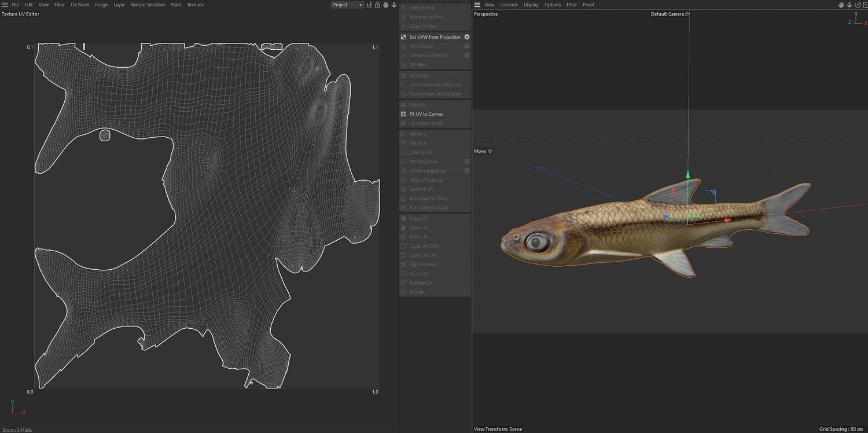Image resolution: width=868 pixels, height=433 pixels.
Task: Open the UV editor hamburger menu
Action: tap(5, 5)
